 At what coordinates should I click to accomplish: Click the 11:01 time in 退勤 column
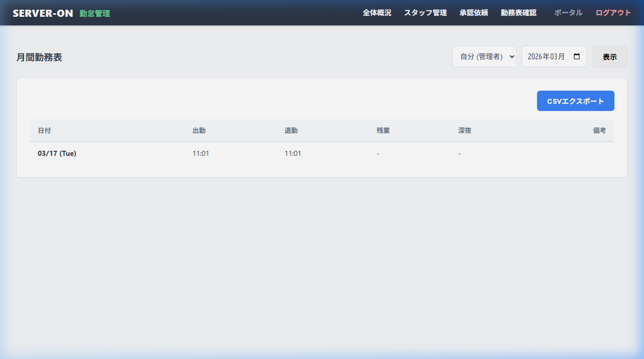[293, 153]
